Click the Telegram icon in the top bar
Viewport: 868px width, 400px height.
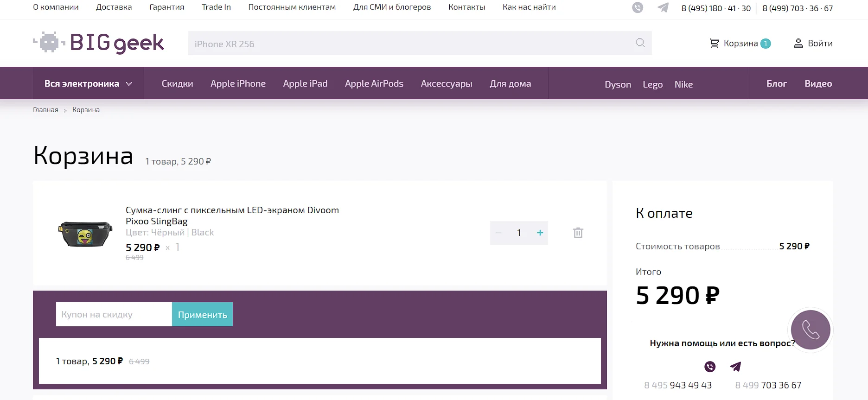click(x=663, y=7)
